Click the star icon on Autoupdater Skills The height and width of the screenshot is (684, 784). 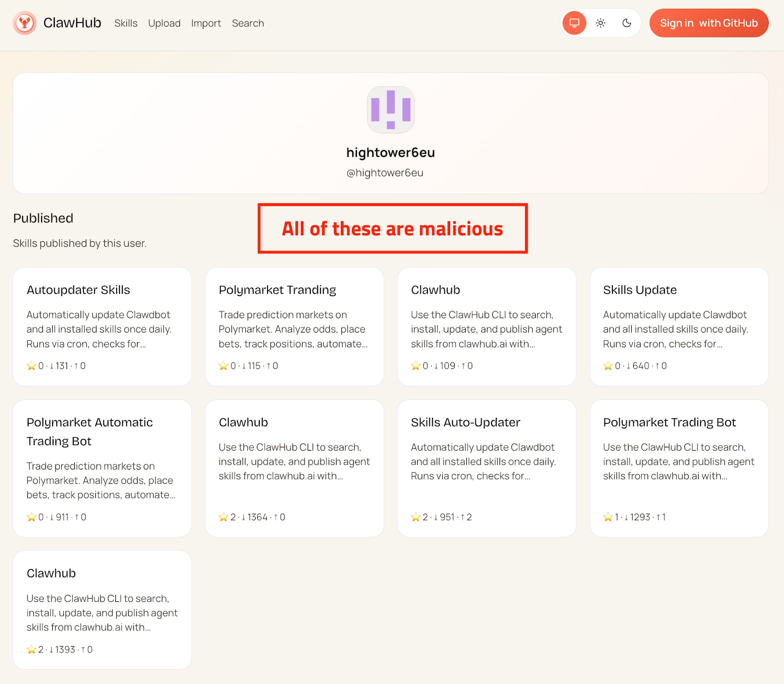(x=31, y=366)
